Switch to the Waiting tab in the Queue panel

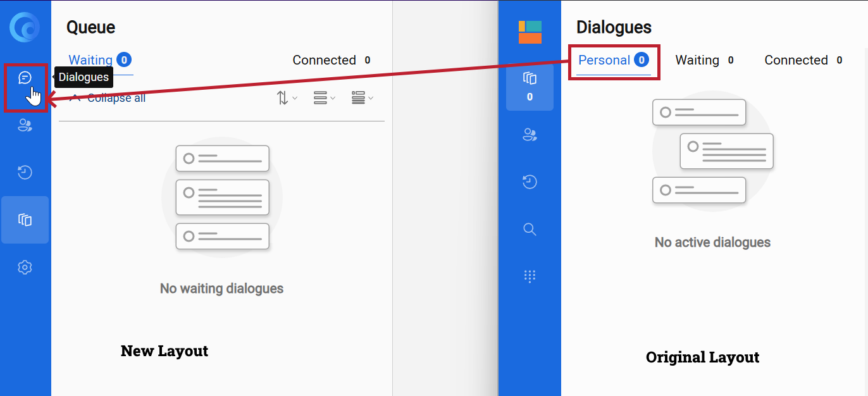click(x=90, y=60)
